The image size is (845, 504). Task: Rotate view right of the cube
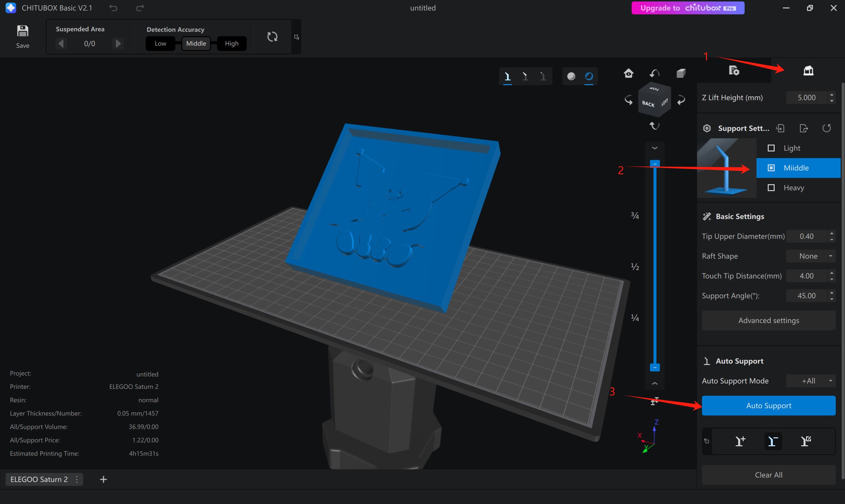[681, 100]
